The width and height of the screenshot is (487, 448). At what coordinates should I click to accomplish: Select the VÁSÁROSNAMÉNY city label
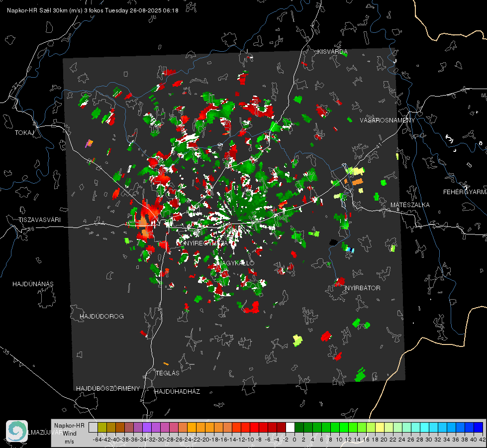pos(388,120)
